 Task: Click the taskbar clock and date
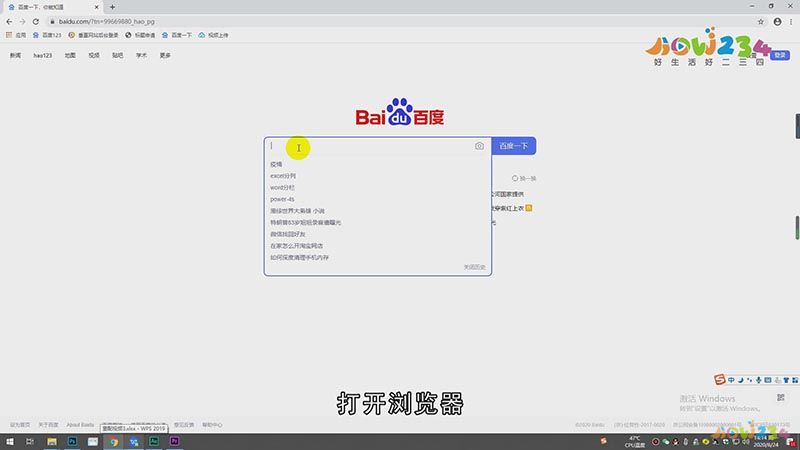766,441
